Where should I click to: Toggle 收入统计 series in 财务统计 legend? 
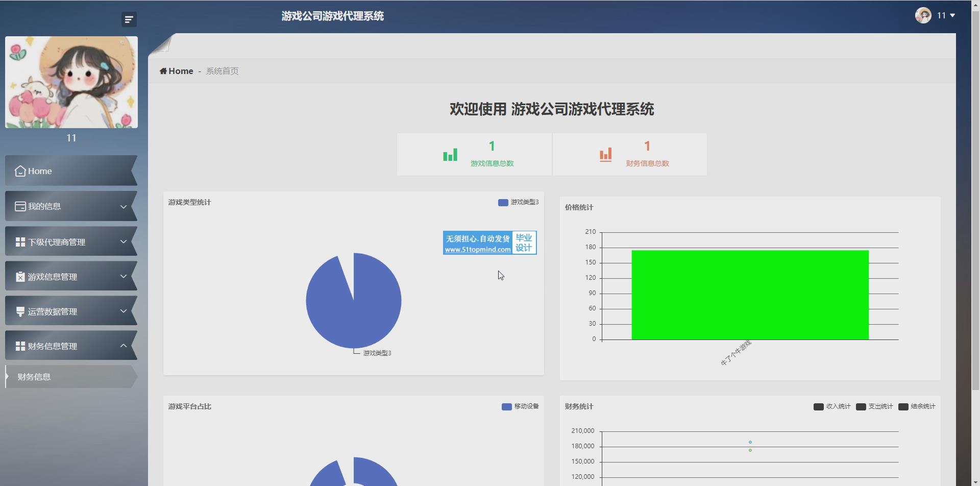pos(832,406)
